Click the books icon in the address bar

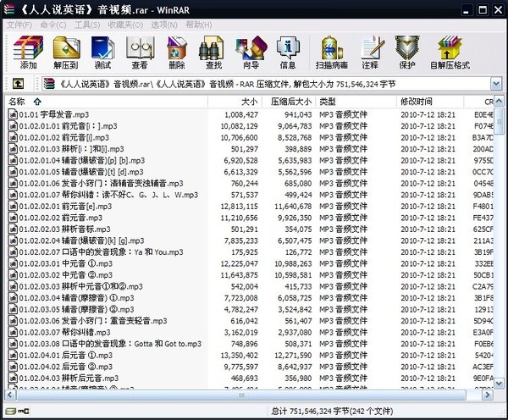click(x=49, y=84)
